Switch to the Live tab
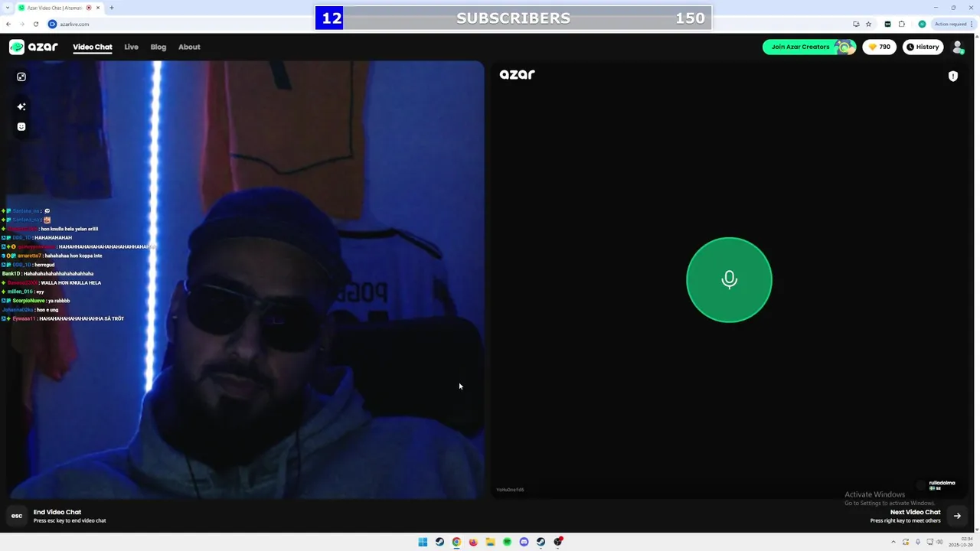Image resolution: width=980 pixels, height=551 pixels. (x=132, y=47)
